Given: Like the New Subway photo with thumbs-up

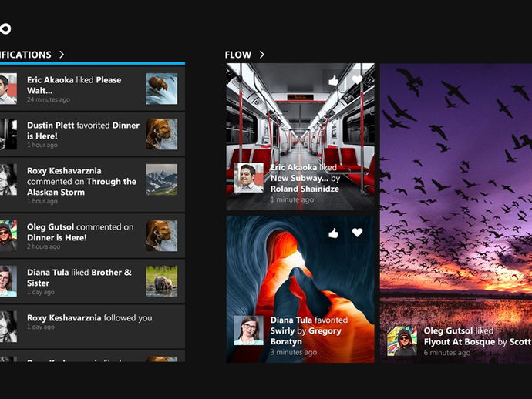Looking at the screenshot, I should (333, 81).
